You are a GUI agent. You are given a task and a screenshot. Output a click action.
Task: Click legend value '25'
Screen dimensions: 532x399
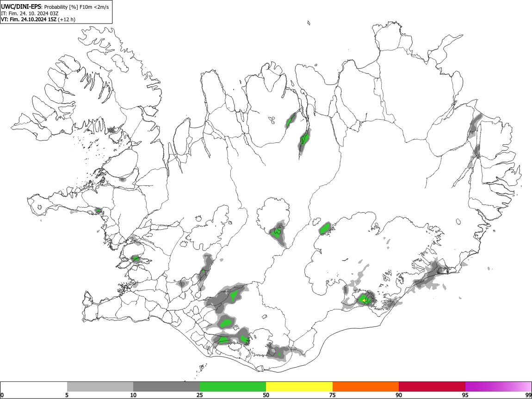199,395
